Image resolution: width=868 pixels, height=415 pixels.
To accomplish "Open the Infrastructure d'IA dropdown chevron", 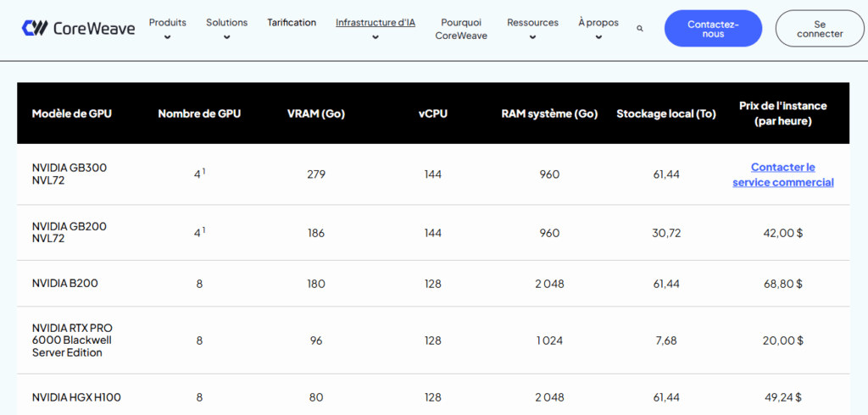I will [375, 36].
